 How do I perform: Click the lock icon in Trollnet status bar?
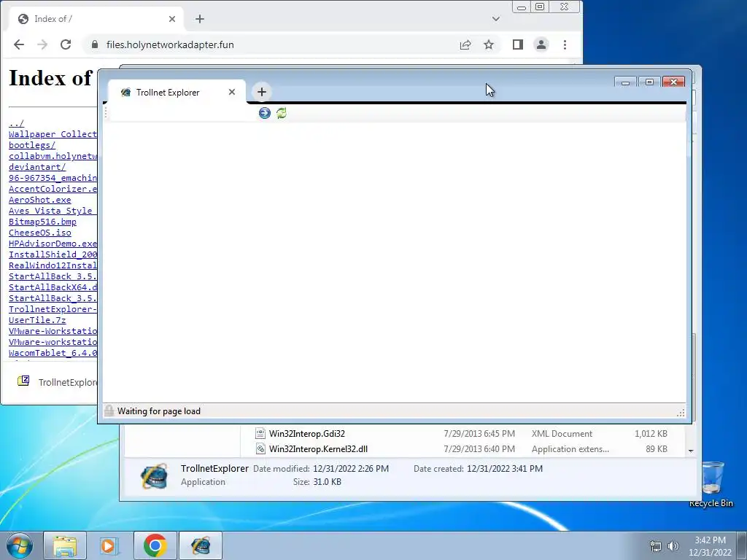(109, 411)
